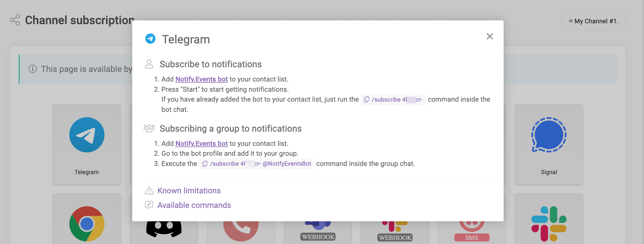Click the group icon beside Subscribing a group
The width and height of the screenshot is (644, 244).
149,128
